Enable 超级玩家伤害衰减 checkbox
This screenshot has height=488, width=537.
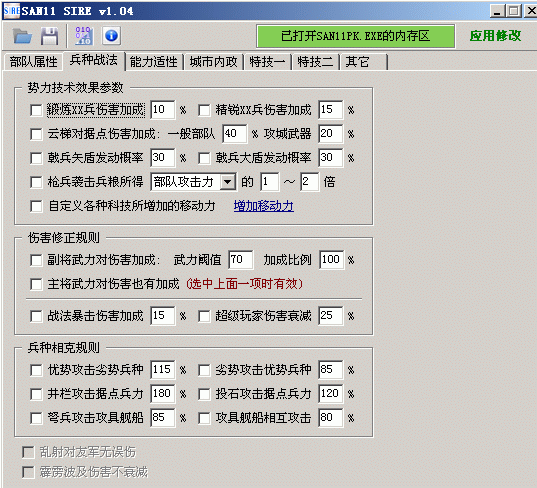(204, 316)
